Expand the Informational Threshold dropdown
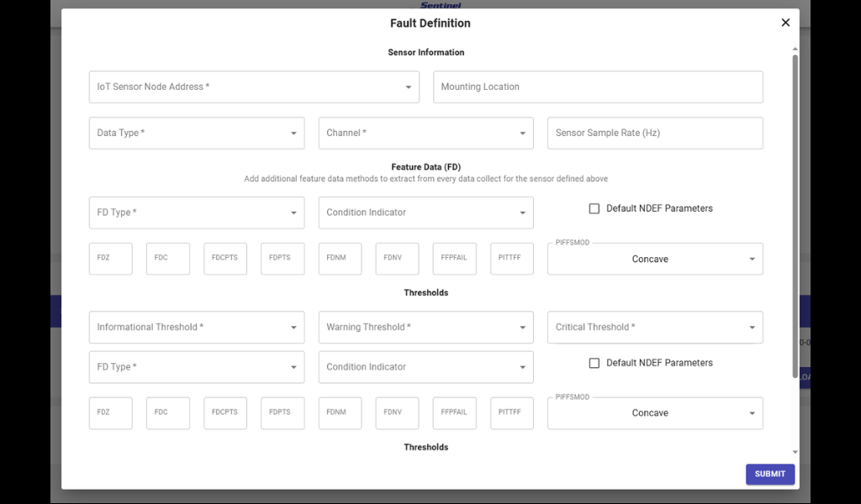Viewport: 861px width, 504px height. 196,328
